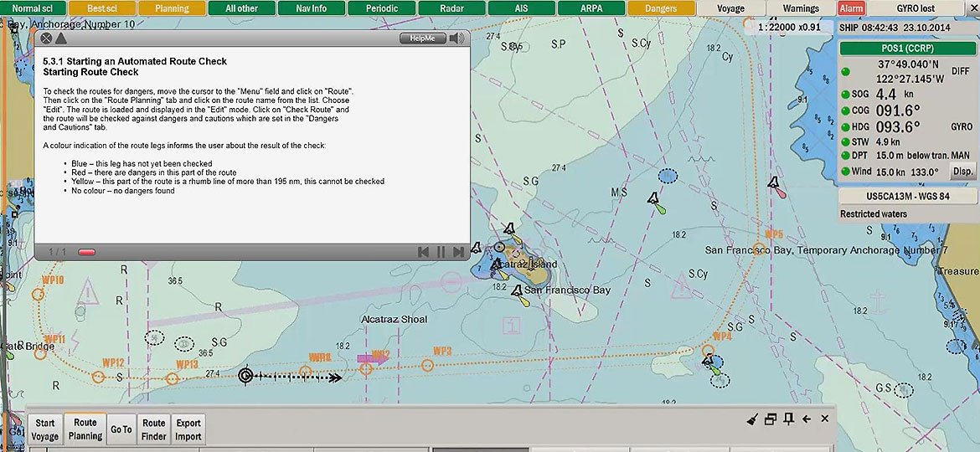Click the broom clean-up icon
Screen dimensions: 980x452
coord(753,419)
